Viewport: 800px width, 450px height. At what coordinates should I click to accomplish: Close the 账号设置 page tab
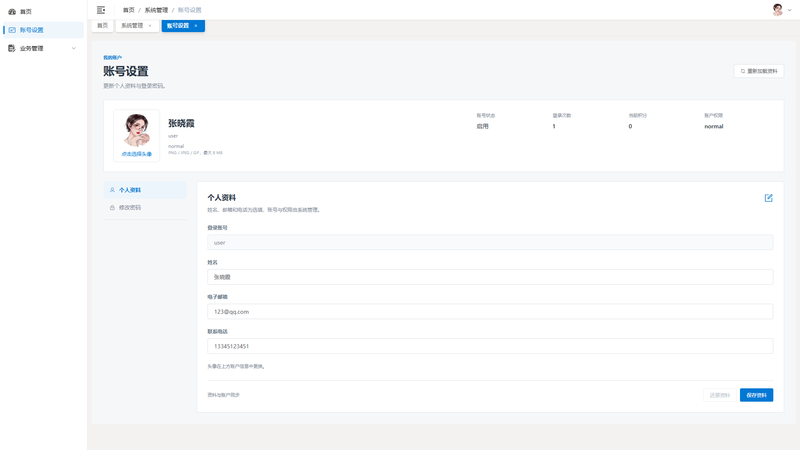click(x=196, y=26)
